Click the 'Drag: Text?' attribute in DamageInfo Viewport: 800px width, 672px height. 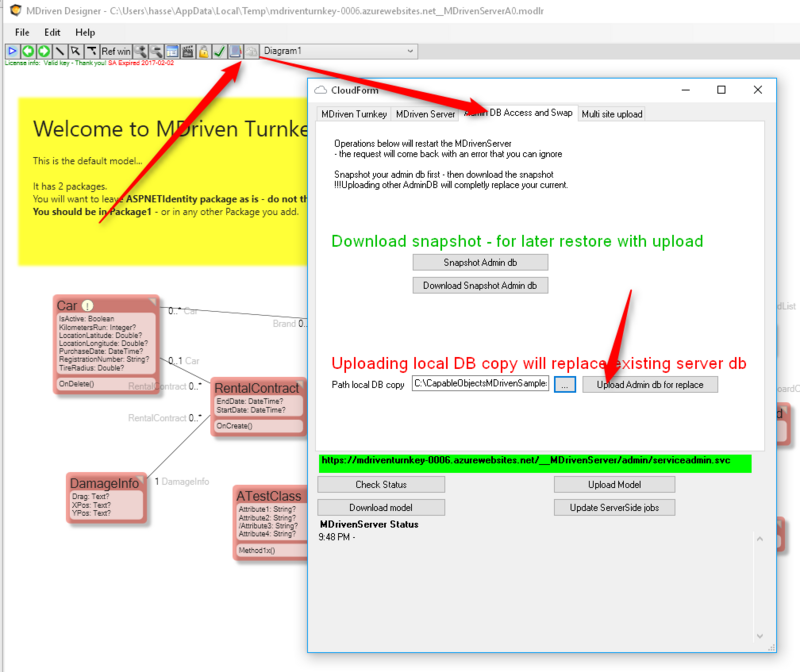point(90,496)
